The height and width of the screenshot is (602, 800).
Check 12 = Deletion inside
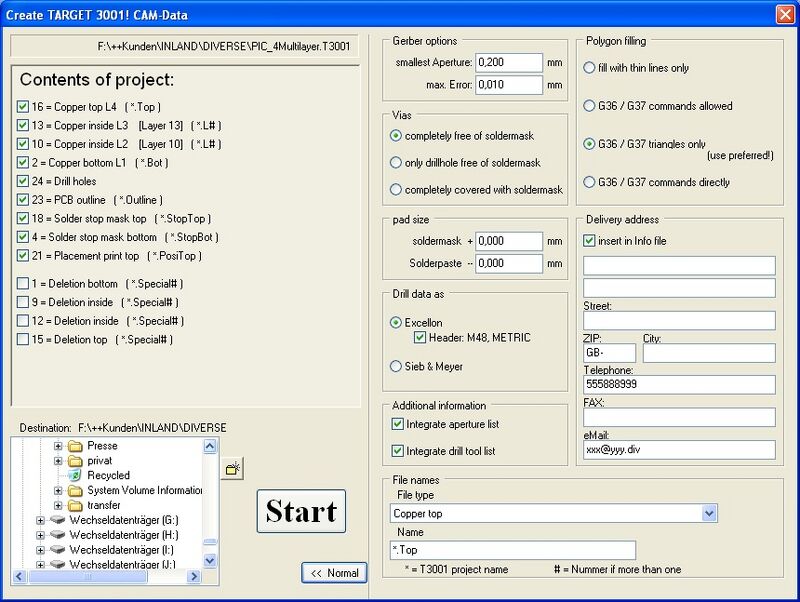coord(22,321)
